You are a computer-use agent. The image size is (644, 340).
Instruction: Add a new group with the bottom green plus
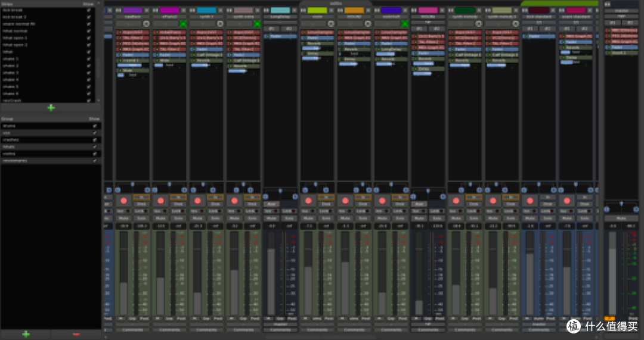(x=26, y=334)
